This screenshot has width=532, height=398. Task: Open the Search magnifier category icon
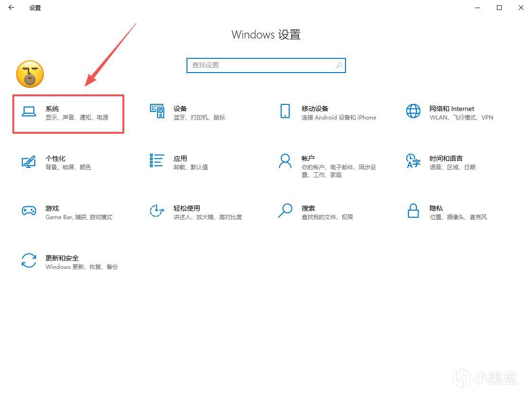tap(285, 211)
